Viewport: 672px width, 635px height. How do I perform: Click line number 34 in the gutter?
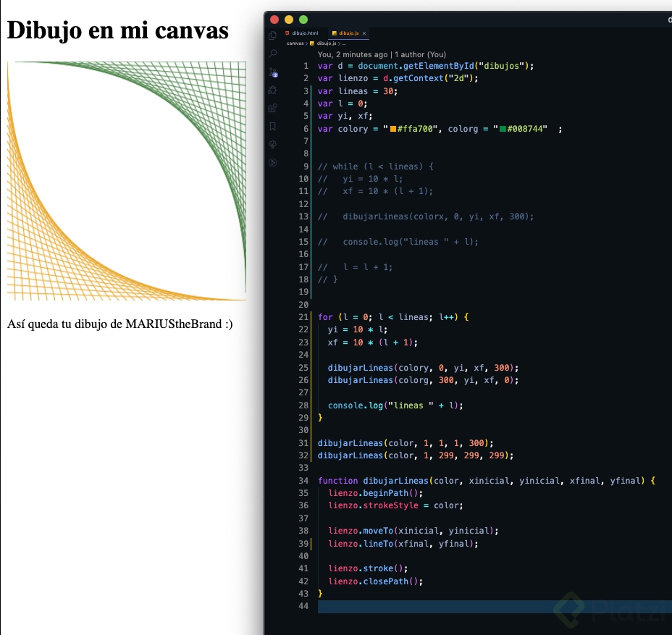(x=303, y=481)
